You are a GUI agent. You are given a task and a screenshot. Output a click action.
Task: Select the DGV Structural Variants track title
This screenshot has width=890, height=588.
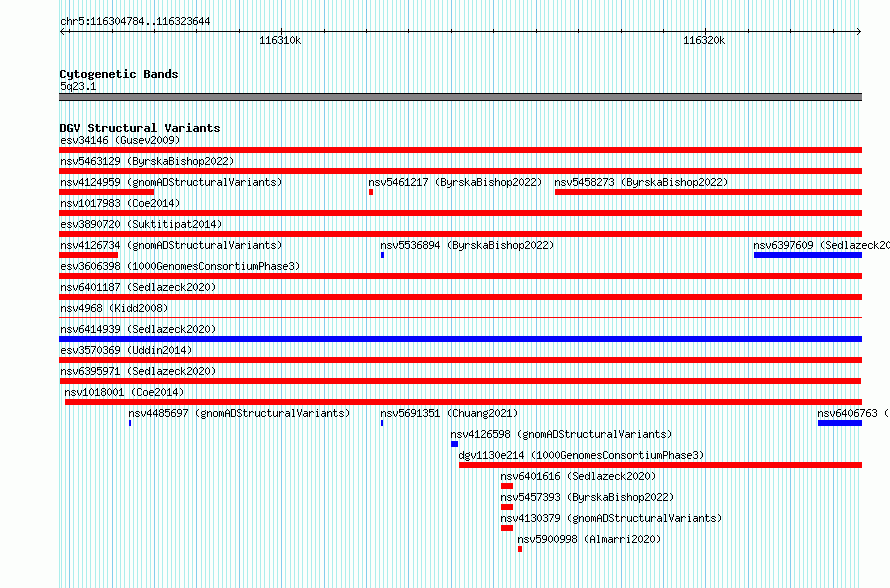[x=140, y=128]
